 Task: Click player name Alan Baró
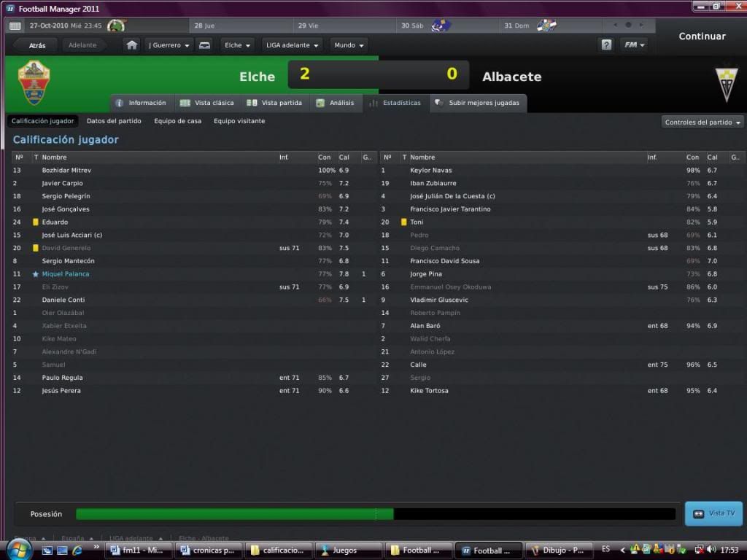pos(425,326)
